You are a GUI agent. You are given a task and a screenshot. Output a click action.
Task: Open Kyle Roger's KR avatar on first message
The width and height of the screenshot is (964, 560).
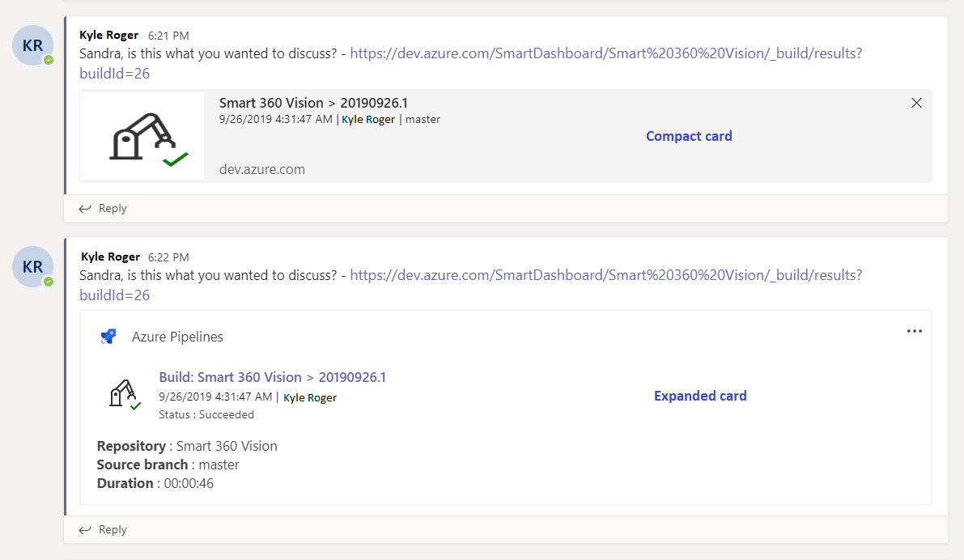(x=33, y=45)
